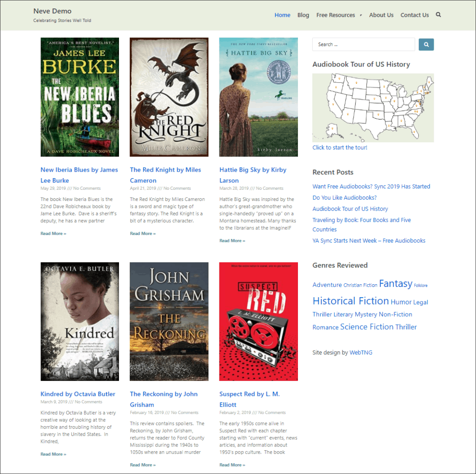Select the Romance genre tag
Screen dimensions: 476x474
pos(325,327)
